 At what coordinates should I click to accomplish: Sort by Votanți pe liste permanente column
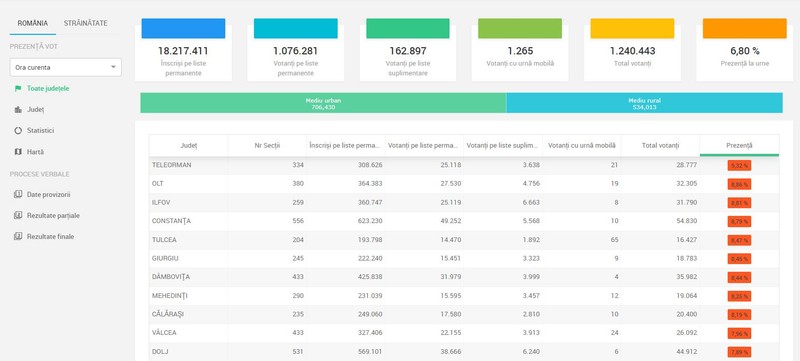(424, 145)
